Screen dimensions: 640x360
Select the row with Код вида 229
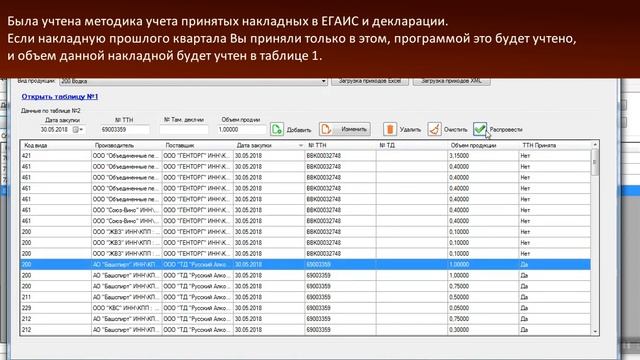click(305, 308)
